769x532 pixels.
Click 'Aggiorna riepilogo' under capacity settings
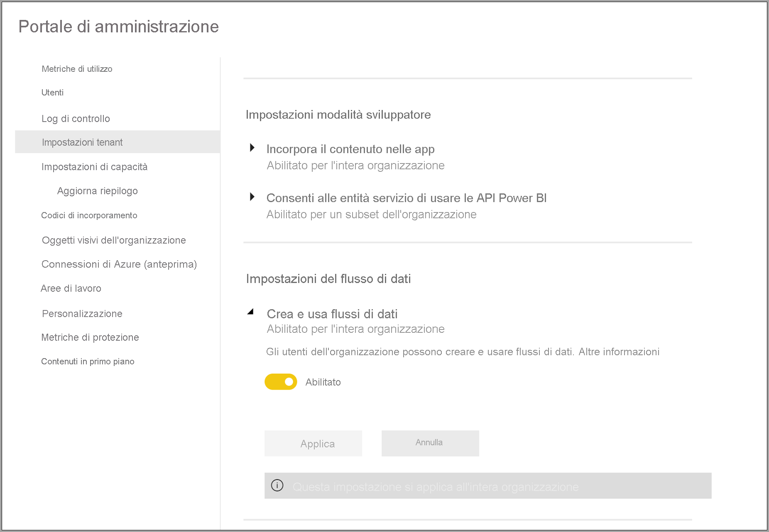click(97, 190)
